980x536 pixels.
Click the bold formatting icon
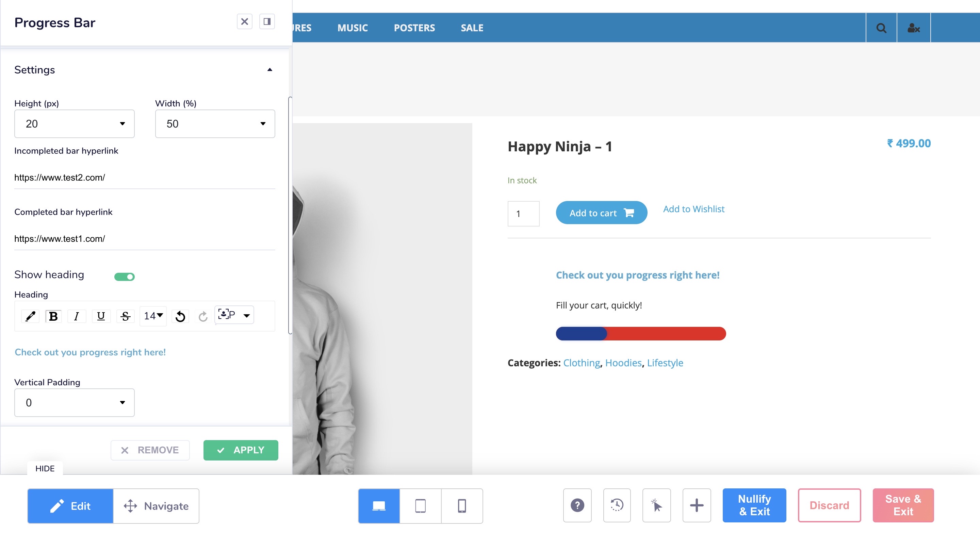point(53,315)
